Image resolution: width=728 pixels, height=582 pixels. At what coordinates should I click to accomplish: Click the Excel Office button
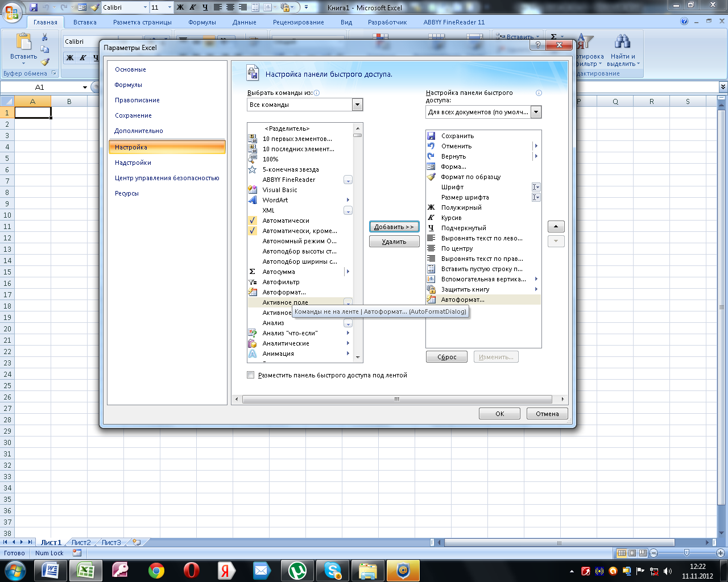(x=11, y=12)
